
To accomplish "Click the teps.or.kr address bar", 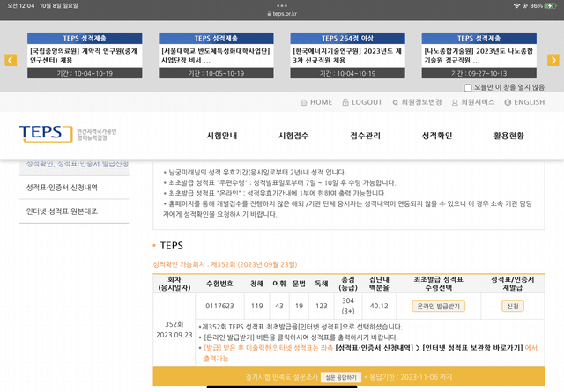I will click(282, 14).
